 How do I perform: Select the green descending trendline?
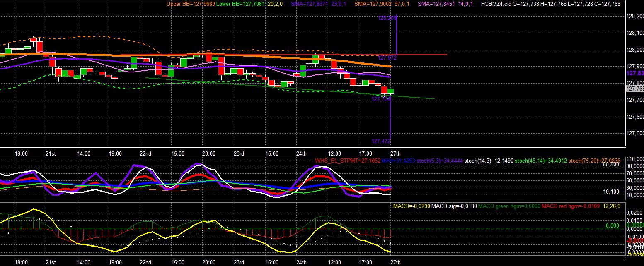pos(290,88)
